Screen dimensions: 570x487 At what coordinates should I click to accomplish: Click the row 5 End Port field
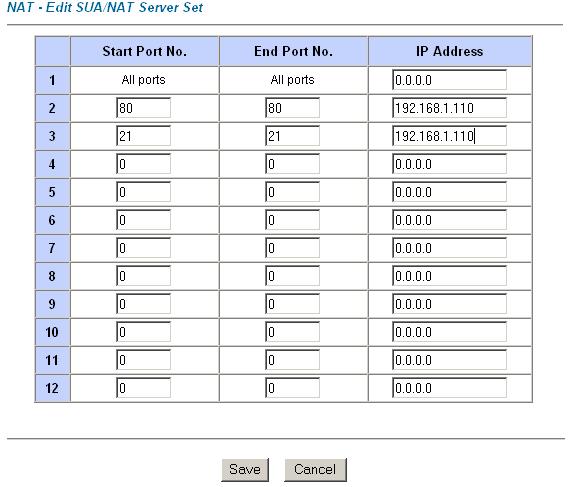pos(292,192)
